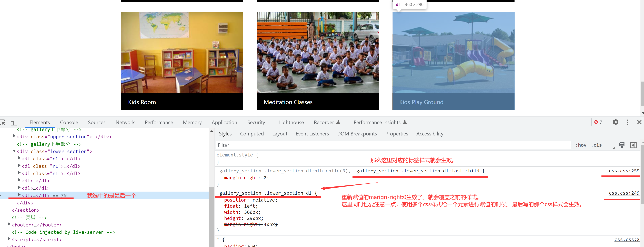Open the Lighthouse tab
Screen dimensions: 644x247
[291, 122]
